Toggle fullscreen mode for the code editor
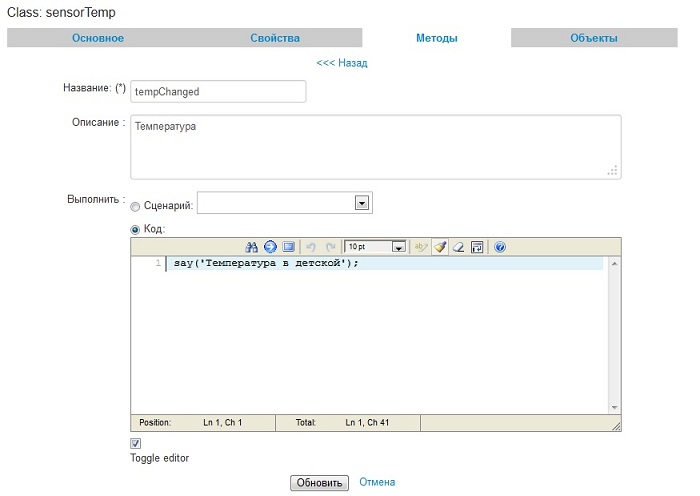Image resolution: width=700 pixels, height=496 pixels. pos(288,246)
